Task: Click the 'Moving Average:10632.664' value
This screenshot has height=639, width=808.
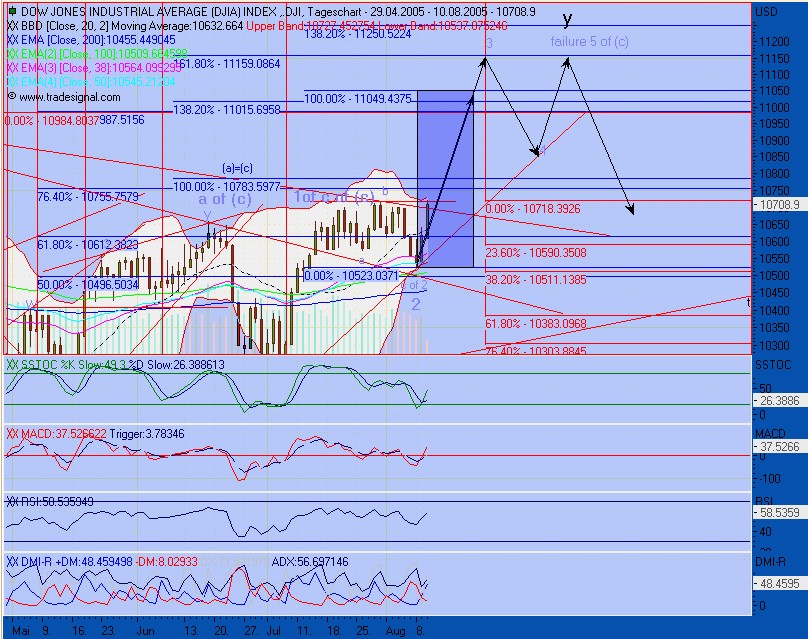Action: (x=177, y=26)
